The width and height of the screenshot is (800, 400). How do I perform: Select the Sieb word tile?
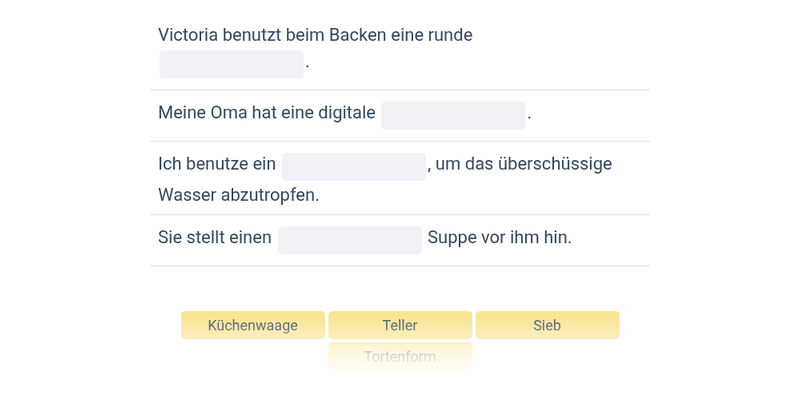click(547, 325)
